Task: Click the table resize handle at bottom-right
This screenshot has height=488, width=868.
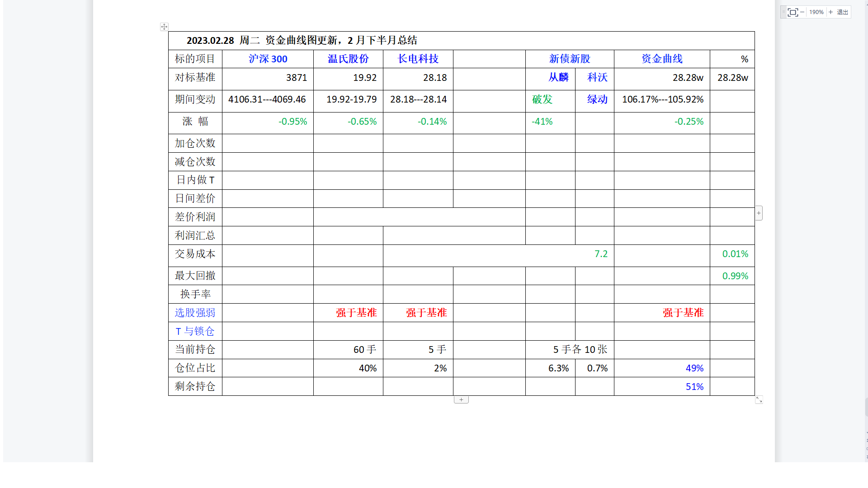Action: click(759, 400)
